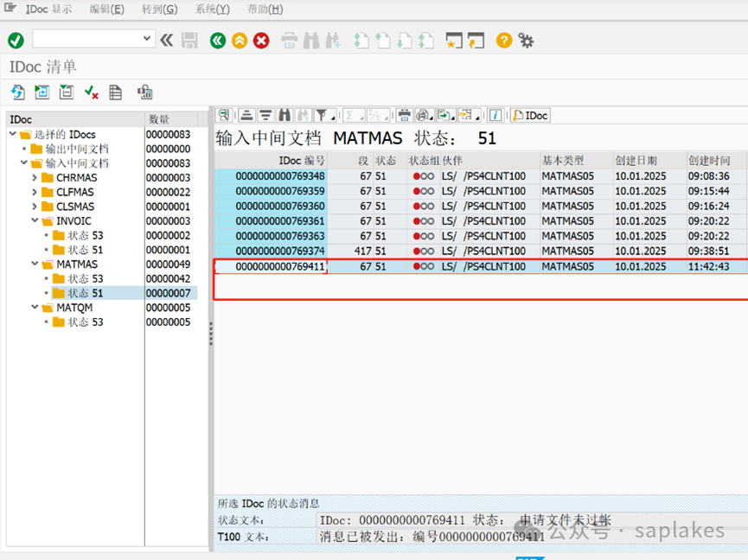This screenshot has width=748, height=560.
Task: Select 状态 53 under MATMAS
Action: 85,278
